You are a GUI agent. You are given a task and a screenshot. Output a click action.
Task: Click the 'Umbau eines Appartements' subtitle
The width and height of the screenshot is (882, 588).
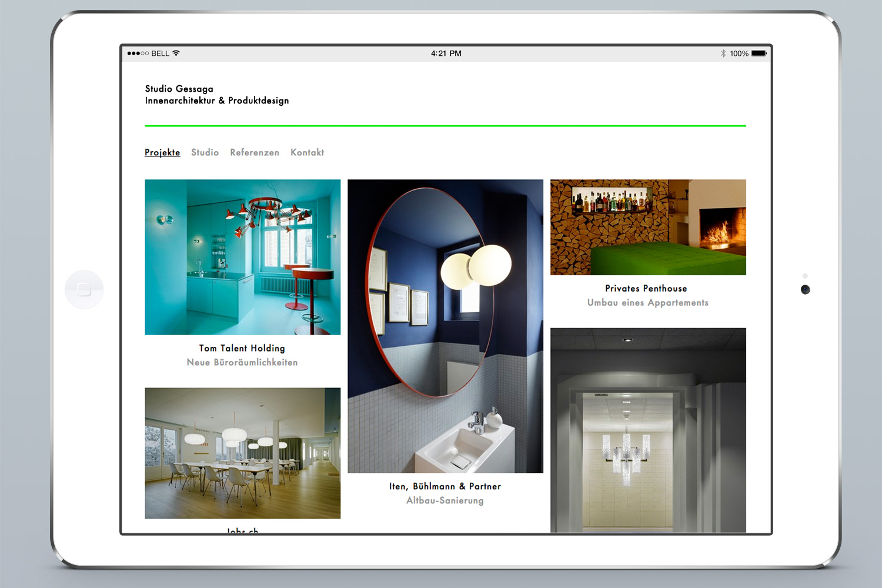click(x=648, y=302)
